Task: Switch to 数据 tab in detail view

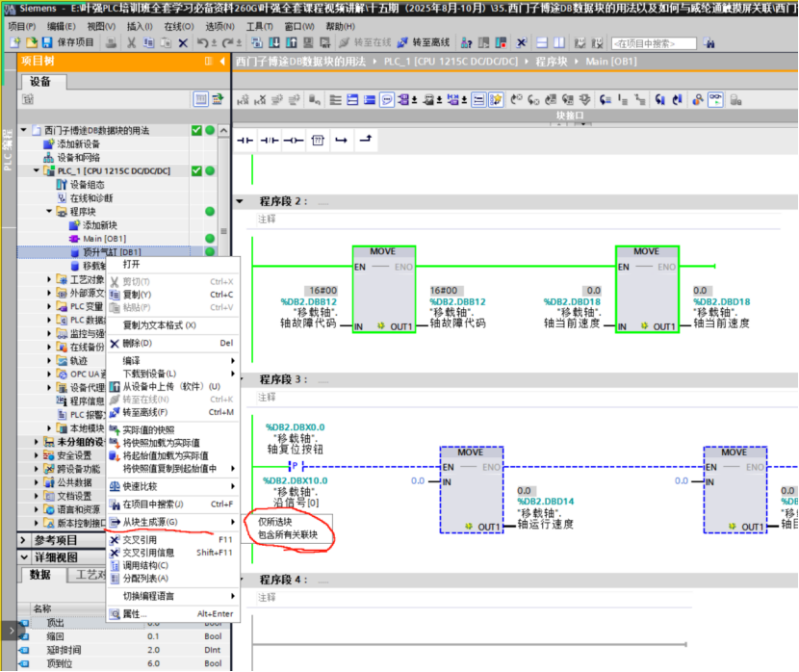Action: [x=40, y=575]
